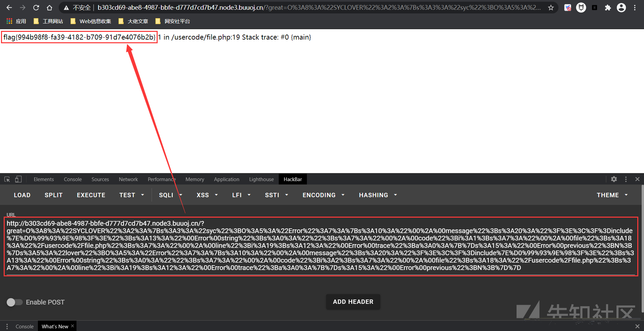644x331 pixels.
Task: Open the extensions puzzle icon
Action: point(608,8)
